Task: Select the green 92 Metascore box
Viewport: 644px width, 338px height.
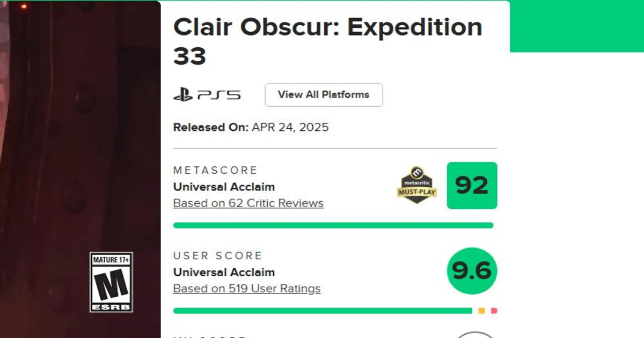Action: point(472,186)
